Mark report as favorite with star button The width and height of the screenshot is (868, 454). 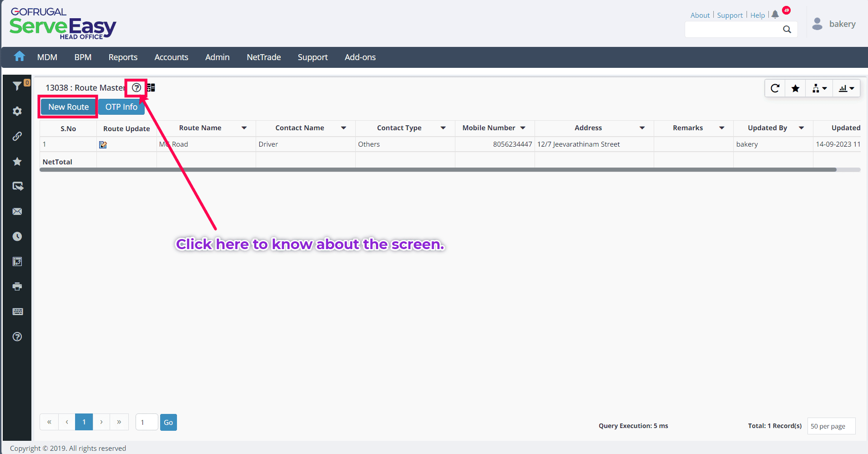[x=795, y=88]
